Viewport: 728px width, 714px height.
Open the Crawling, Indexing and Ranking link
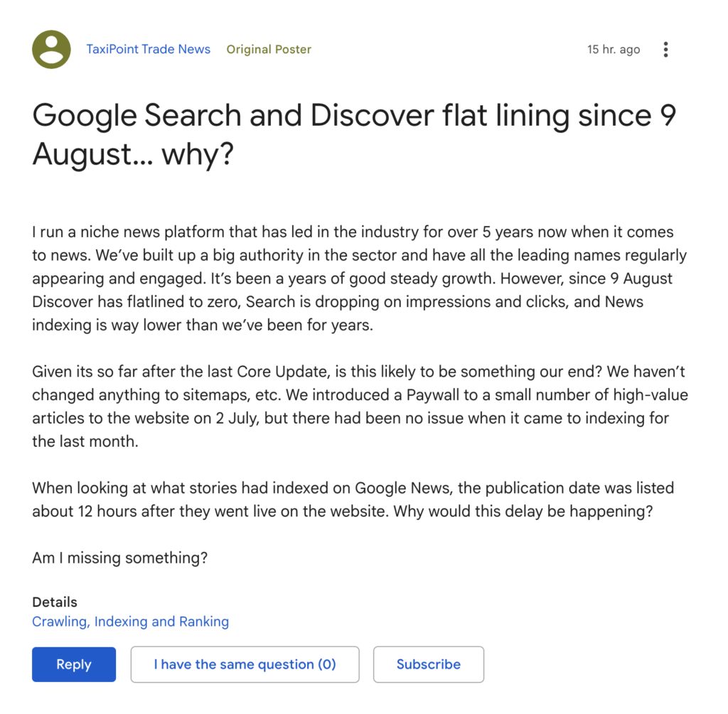[x=130, y=621]
